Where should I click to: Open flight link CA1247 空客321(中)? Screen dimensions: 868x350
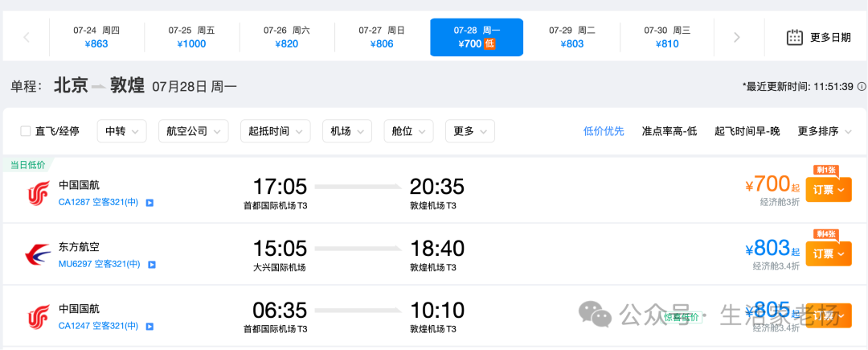99,326
